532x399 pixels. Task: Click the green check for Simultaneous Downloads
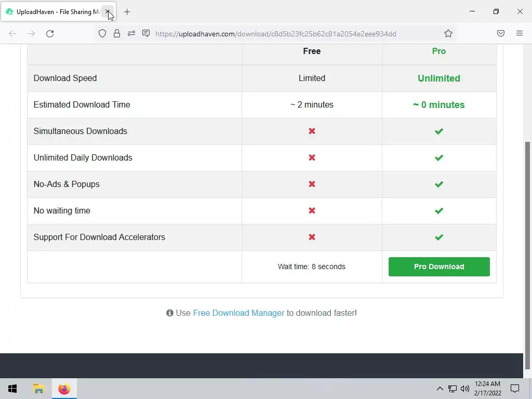439,131
